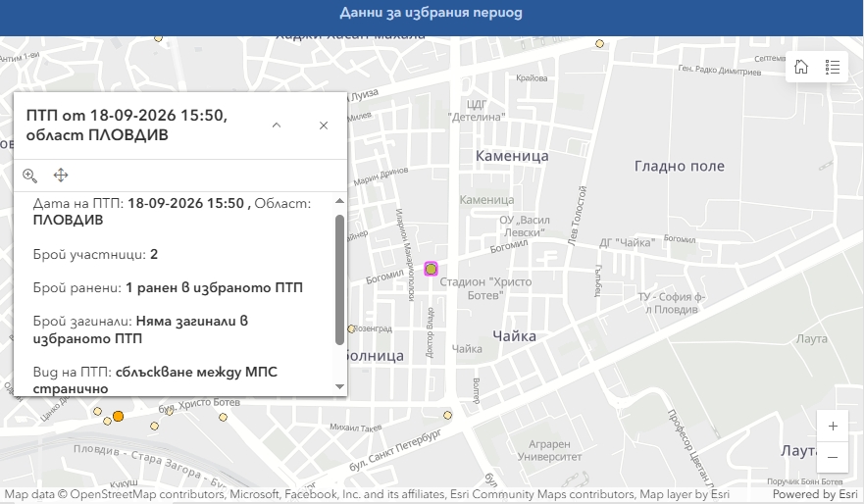Click the Брой загинали line in popup
The image size is (864, 504).
[x=140, y=329]
